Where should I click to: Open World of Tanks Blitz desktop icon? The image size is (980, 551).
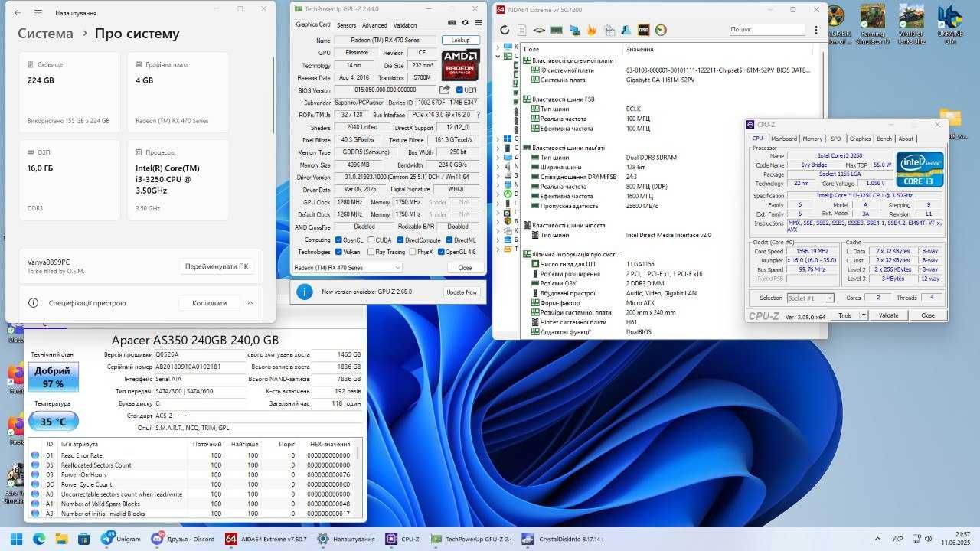point(911,23)
